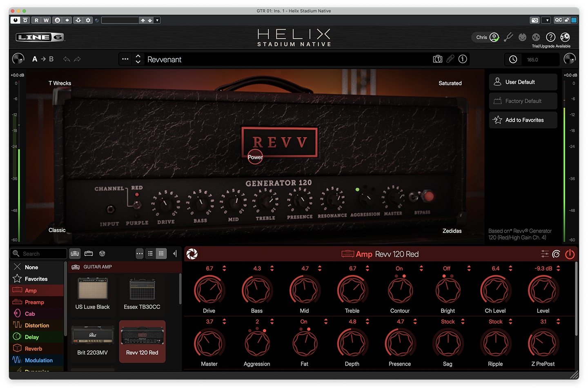The width and height of the screenshot is (588, 390).
Task: Take a snapshot with the camera icon
Action: tap(437, 59)
